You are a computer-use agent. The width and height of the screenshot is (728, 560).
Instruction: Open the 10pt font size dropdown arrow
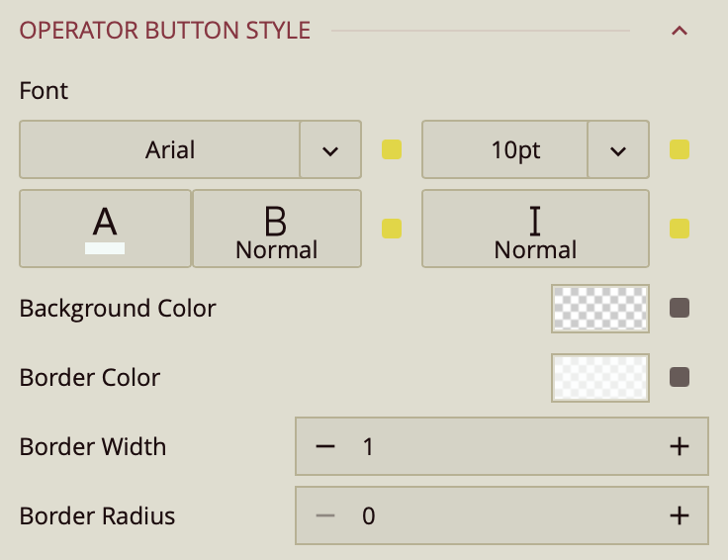pos(618,150)
